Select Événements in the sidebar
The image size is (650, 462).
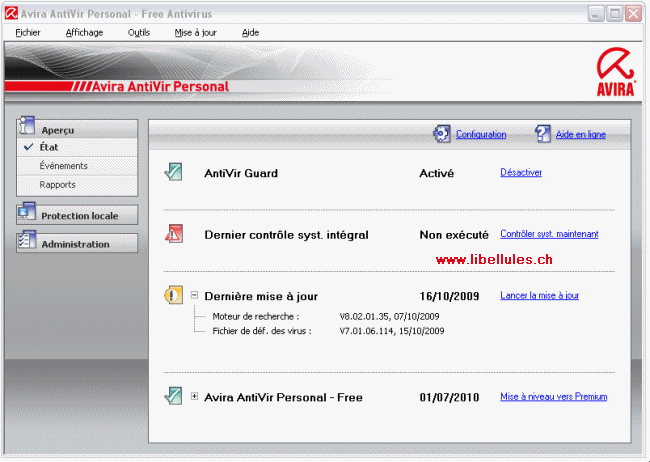pyautogui.click(x=77, y=166)
